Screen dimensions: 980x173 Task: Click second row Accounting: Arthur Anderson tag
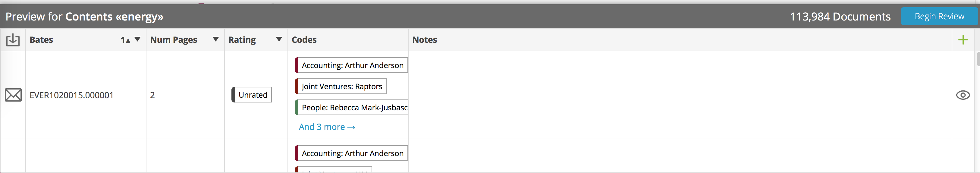pyautogui.click(x=351, y=153)
